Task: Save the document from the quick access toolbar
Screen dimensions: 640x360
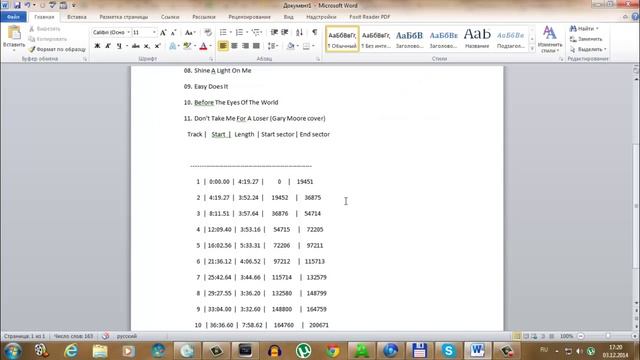Action: (17, 5)
